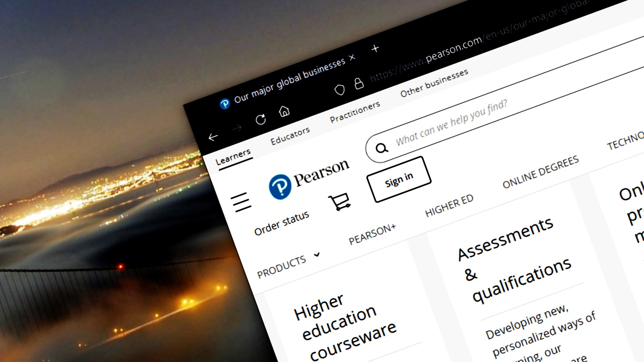
Task: Click the Pearson logo
Action: click(x=309, y=179)
